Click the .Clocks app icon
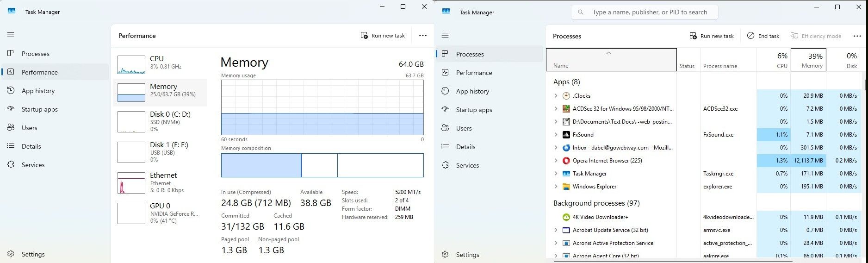Screen dimensions: 868x263 pos(566,96)
